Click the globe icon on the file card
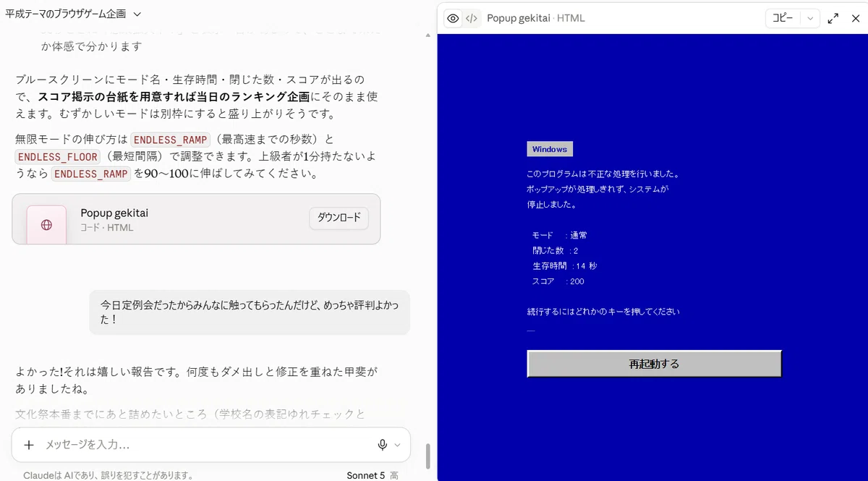The width and height of the screenshot is (868, 481). click(47, 225)
